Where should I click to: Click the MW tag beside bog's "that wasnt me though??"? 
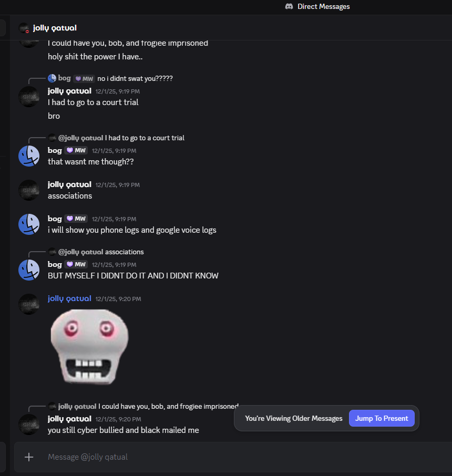[76, 150]
